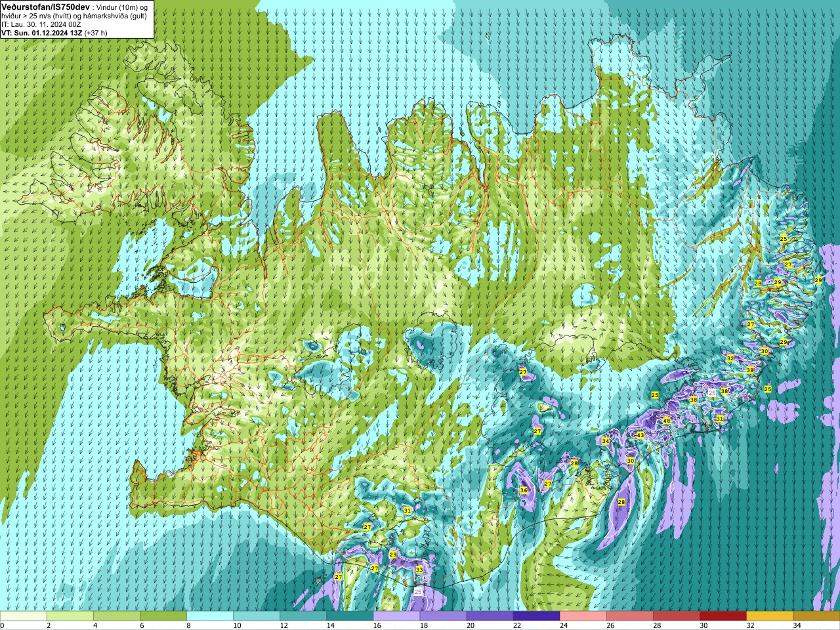
Task: Select the 30–32 m/s dark red legend swatch
Action: 723,616
